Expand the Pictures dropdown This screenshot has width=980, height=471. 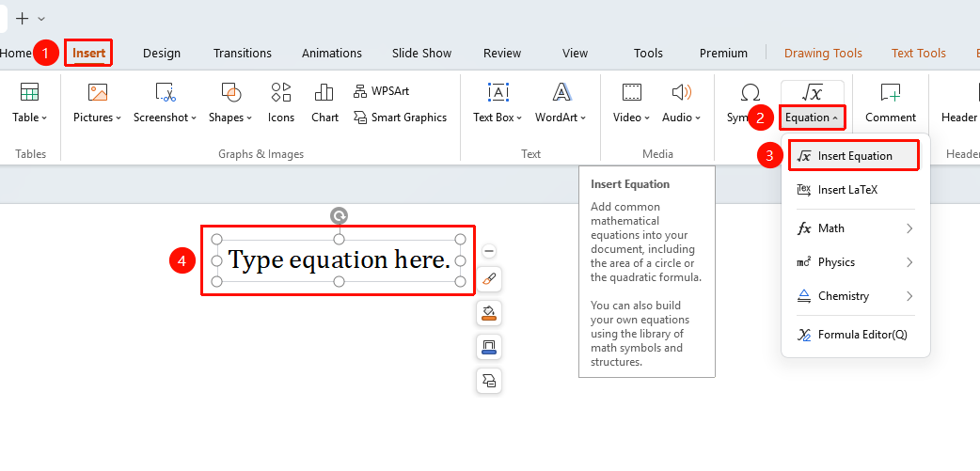119,118
